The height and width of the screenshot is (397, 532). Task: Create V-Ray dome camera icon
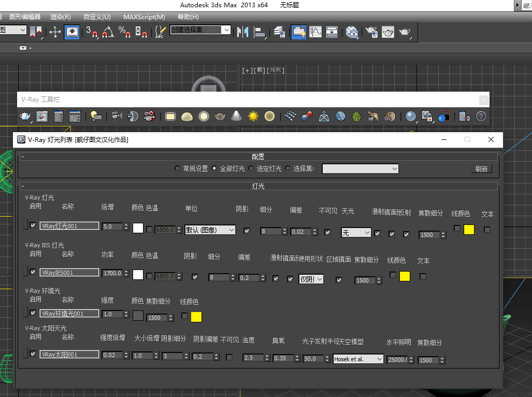(133, 117)
